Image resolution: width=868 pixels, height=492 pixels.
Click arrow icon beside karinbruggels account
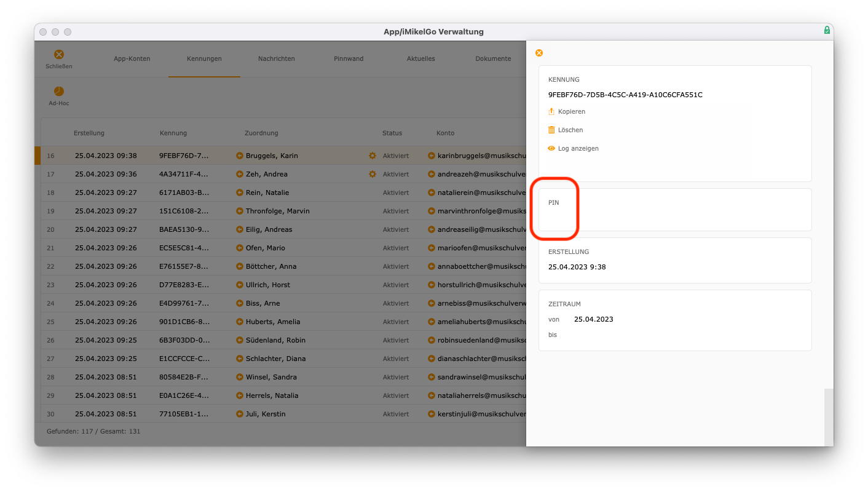point(432,156)
